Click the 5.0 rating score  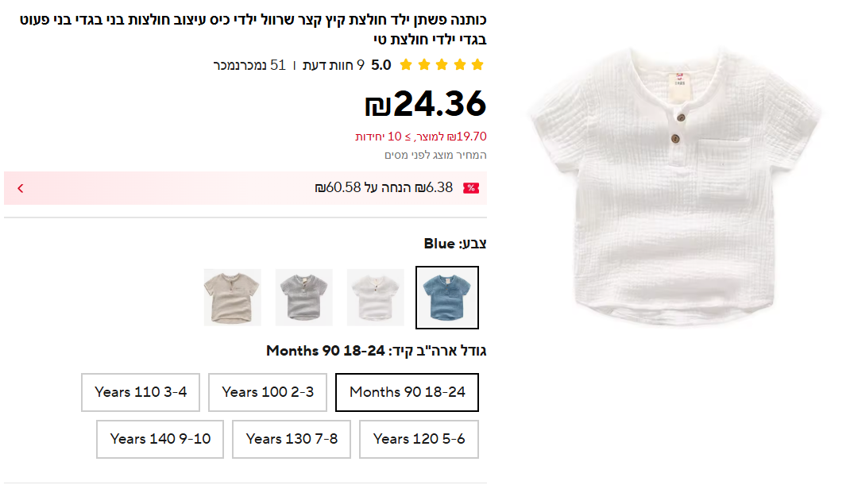point(381,65)
